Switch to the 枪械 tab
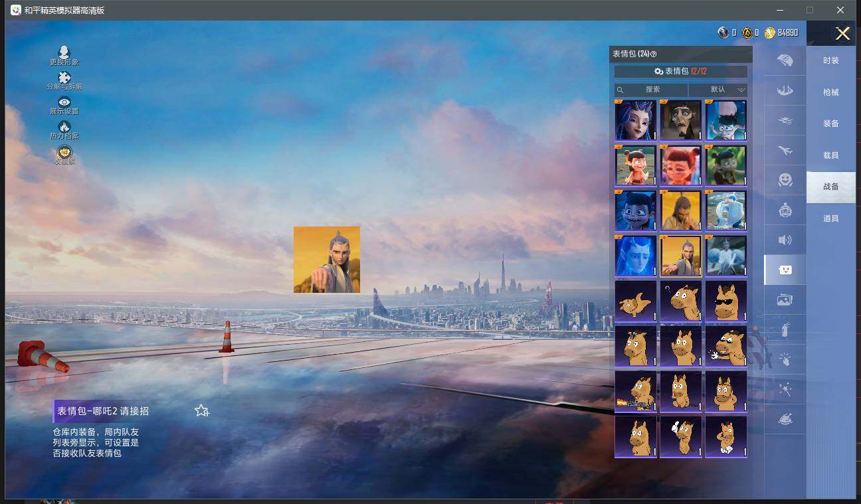This screenshot has width=861, height=504. pyautogui.click(x=831, y=92)
